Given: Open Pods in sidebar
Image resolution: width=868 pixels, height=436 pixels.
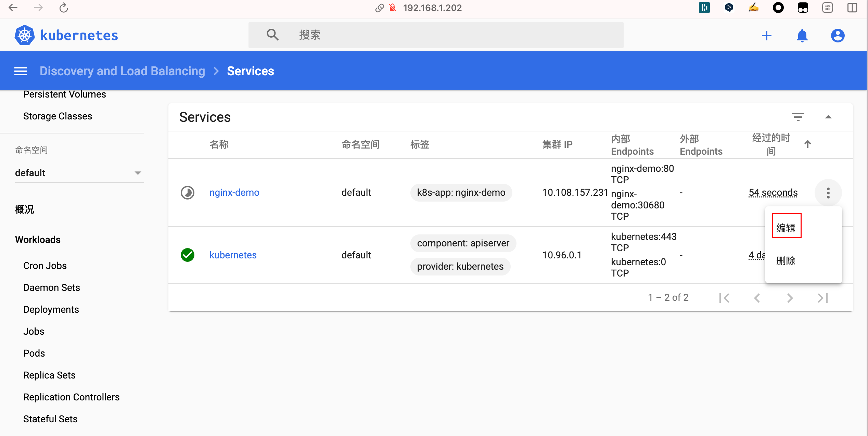Looking at the screenshot, I should point(34,353).
